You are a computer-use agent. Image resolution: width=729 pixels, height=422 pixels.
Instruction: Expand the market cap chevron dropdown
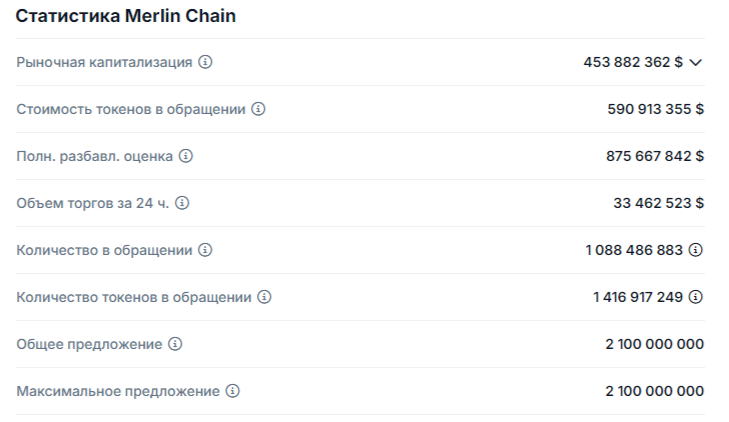click(697, 62)
